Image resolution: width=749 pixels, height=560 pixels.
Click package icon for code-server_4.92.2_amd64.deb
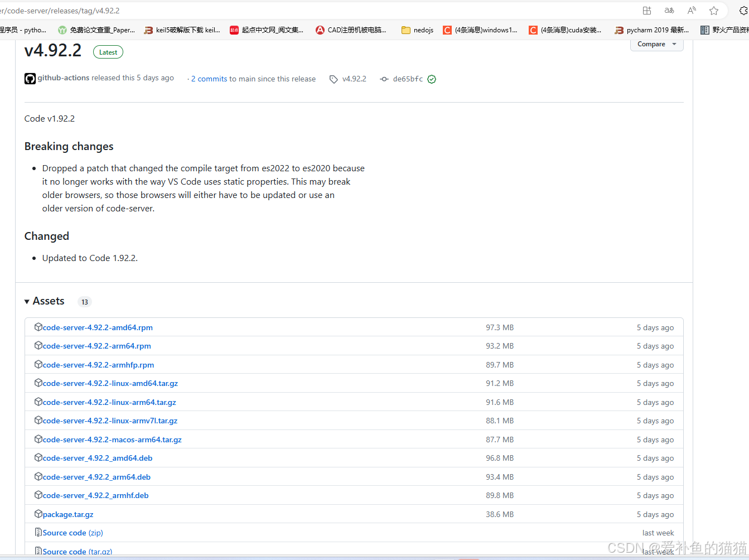click(38, 457)
